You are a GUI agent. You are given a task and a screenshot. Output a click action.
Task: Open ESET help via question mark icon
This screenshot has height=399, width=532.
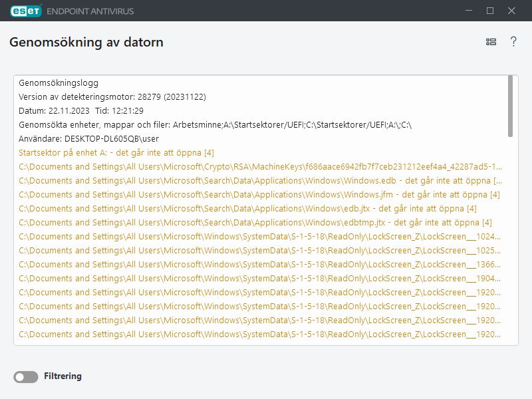(x=513, y=41)
